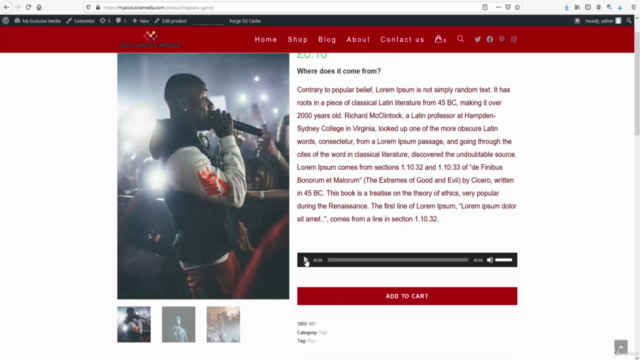
Task: Click the tracking protection shield icon
Action: [88, 7]
